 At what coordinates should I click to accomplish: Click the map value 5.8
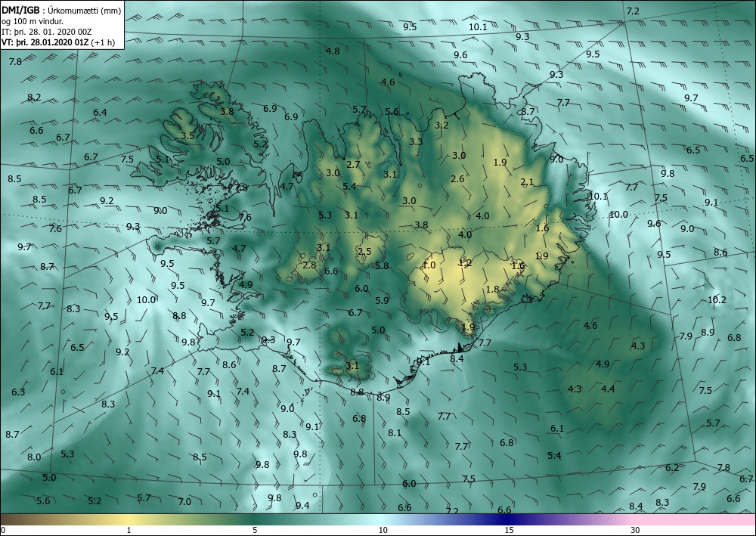coord(382,265)
